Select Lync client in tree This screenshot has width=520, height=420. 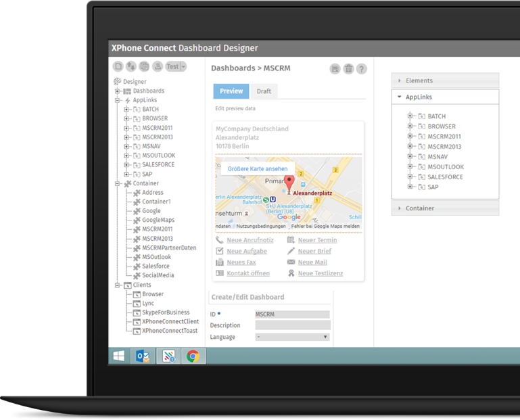[148, 303]
